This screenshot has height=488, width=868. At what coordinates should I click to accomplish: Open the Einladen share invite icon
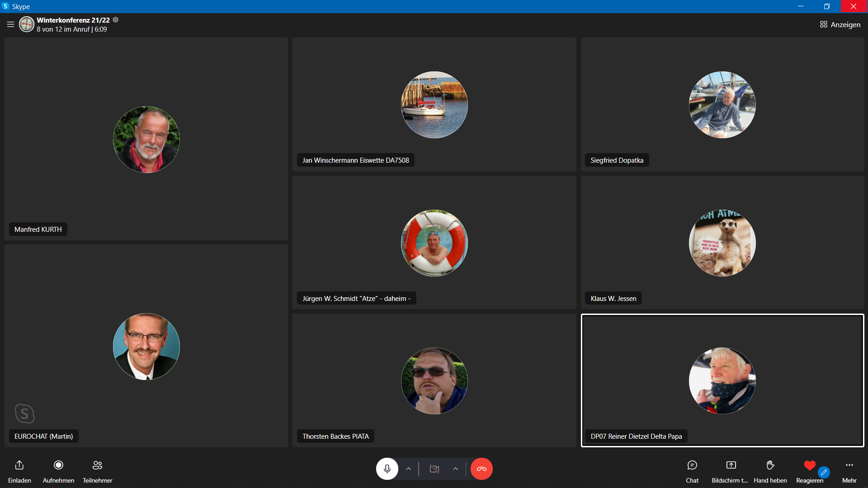(19, 465)
